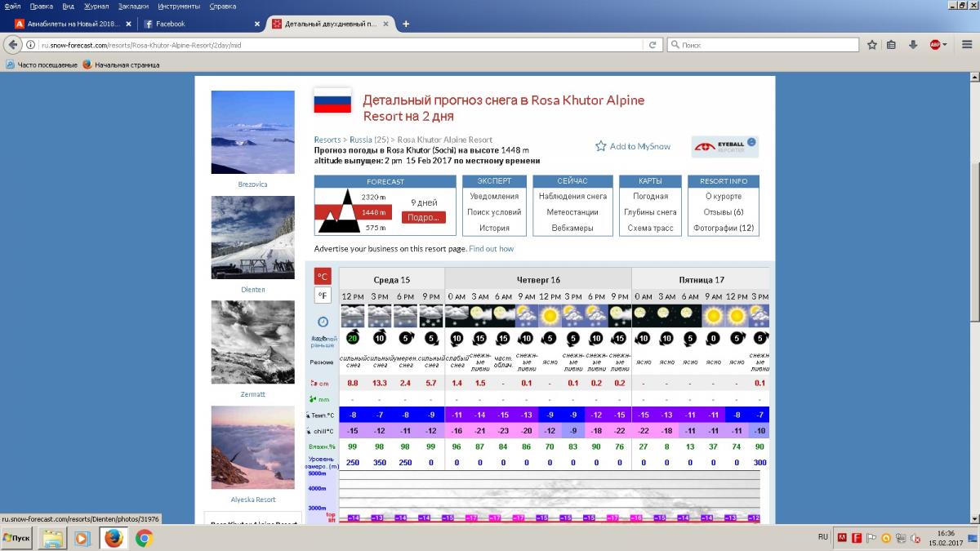Launch Firefox from the taskbar
This screenshot has width=980, height=551.
click(x=114, y=538)
